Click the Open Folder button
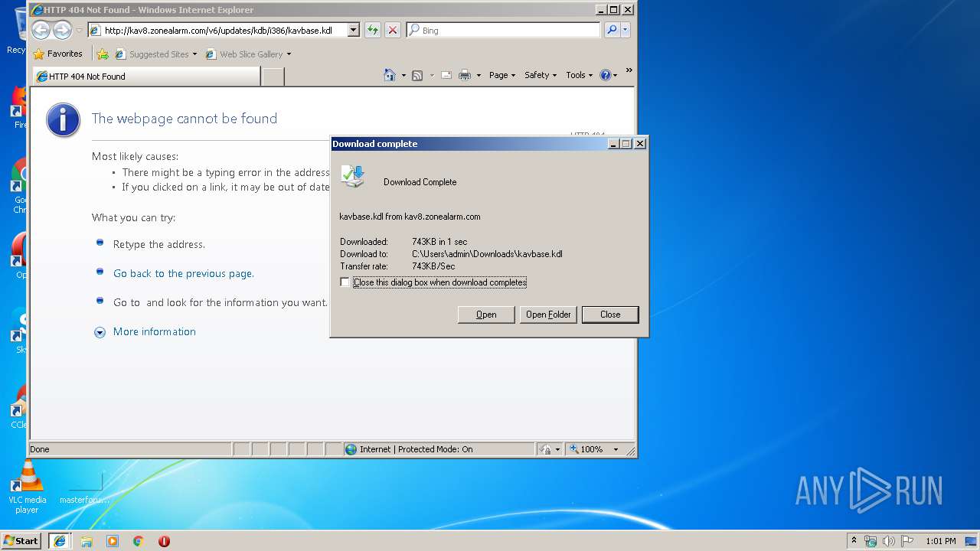Screen dimensions: 980x551 pyautogui.click(x=548, y=315)
